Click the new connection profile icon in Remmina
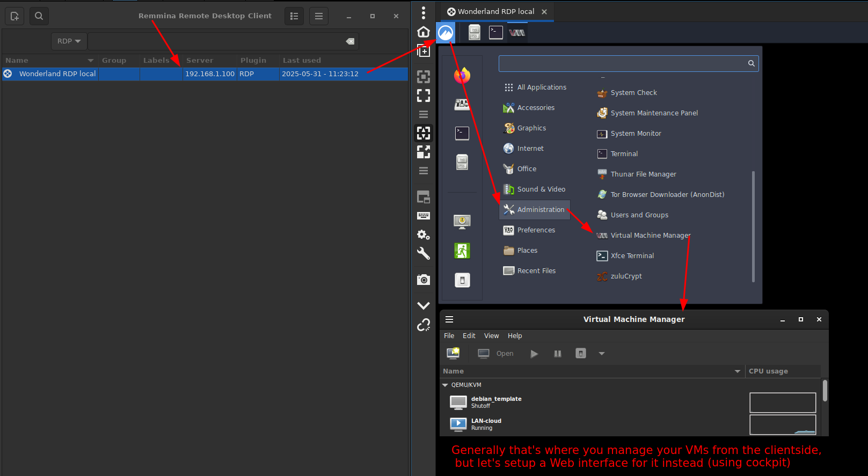Screen dimensions: 868x476 pos(14,16)
